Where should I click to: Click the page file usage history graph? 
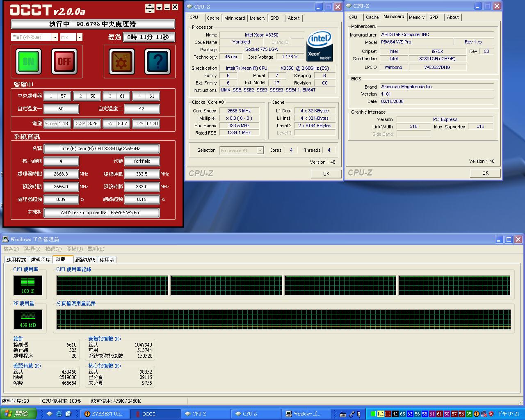click(284, 320)
